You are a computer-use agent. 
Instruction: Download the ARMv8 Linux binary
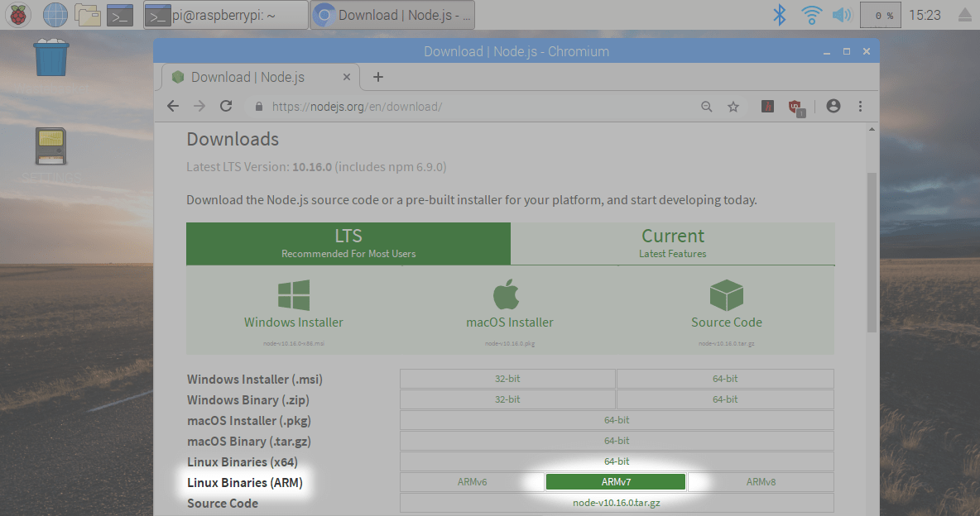pos(761,481)
